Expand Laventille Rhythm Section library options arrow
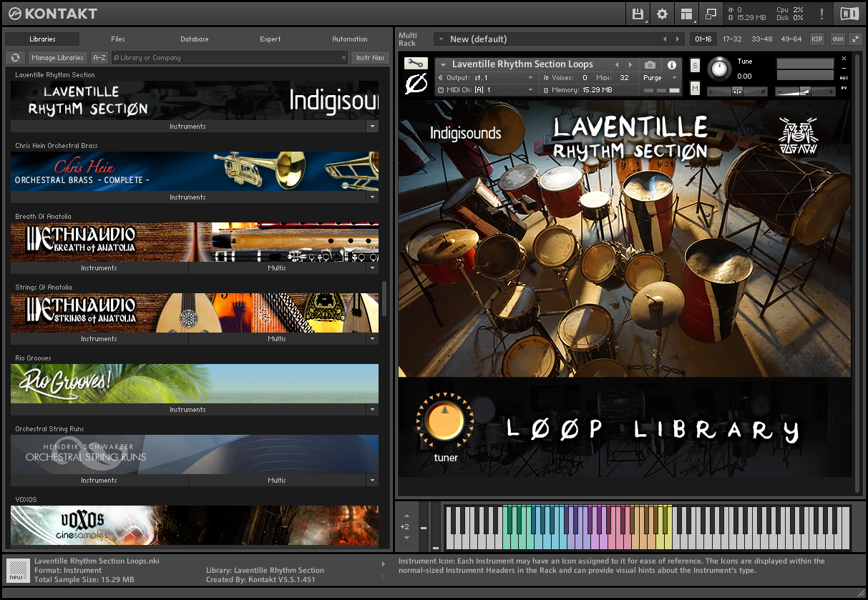Viewport: 868px width, 600px height. click(x=372, y=126)
